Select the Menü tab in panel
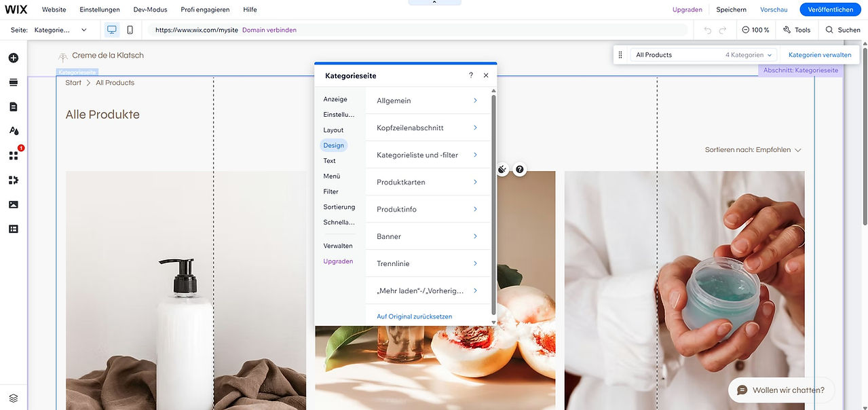The image size is (868, 410). [x=332, y=176]
